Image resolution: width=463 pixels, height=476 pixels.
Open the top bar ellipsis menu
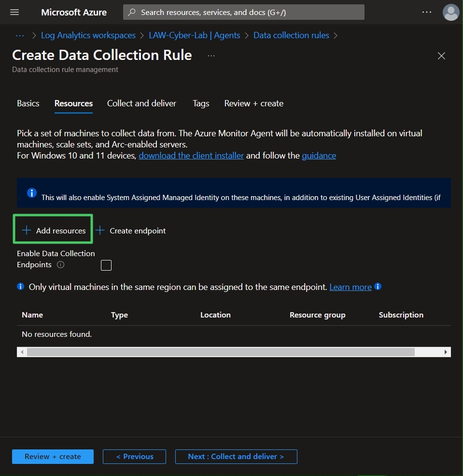tap(427, 12)
